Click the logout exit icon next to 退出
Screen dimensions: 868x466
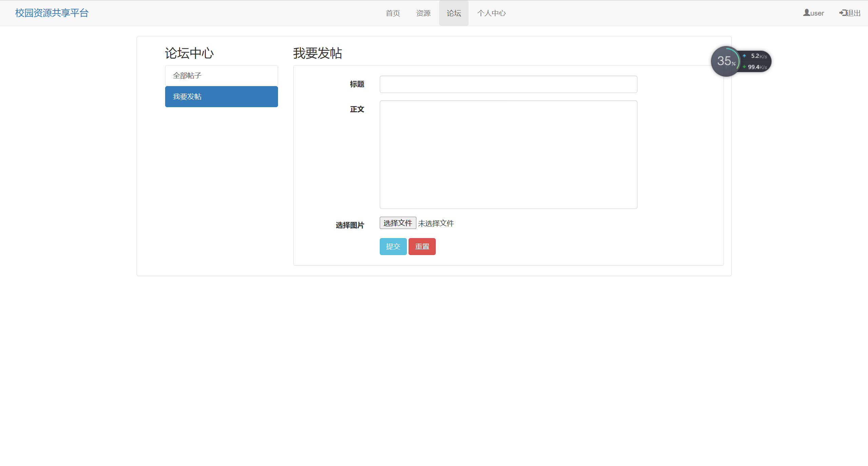pos(843,13)
